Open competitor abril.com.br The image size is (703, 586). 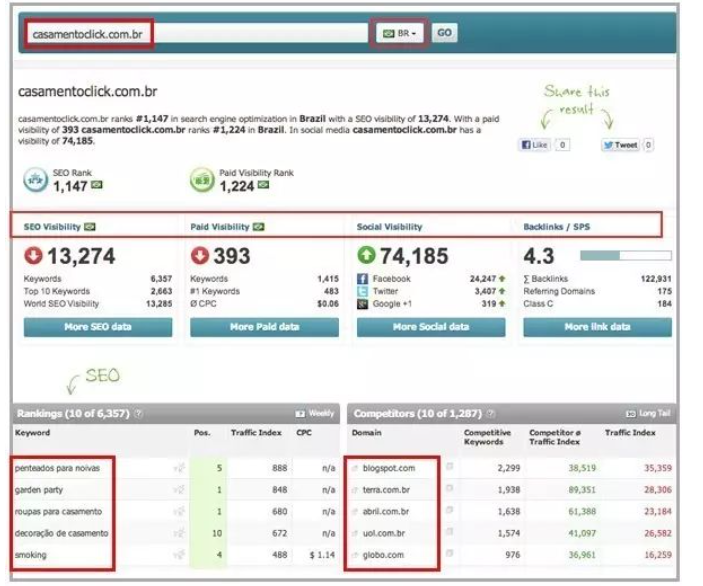(386, 512)
